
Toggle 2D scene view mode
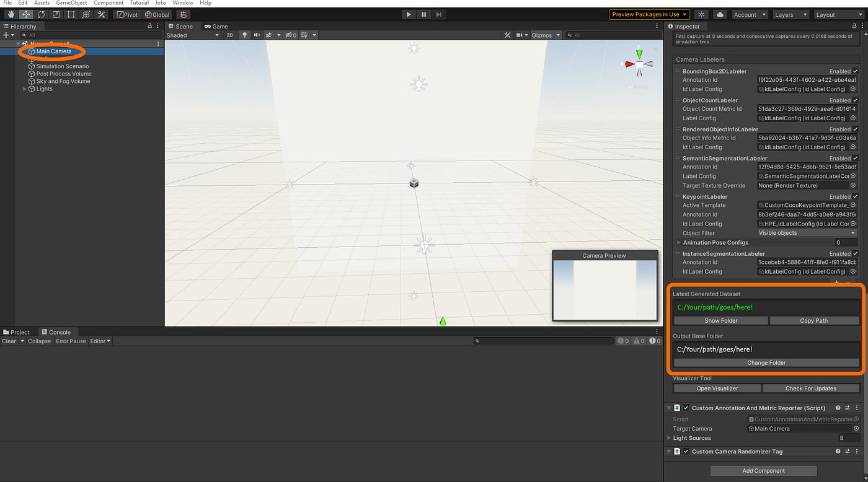pyautogui.click(x=229, y=35)
